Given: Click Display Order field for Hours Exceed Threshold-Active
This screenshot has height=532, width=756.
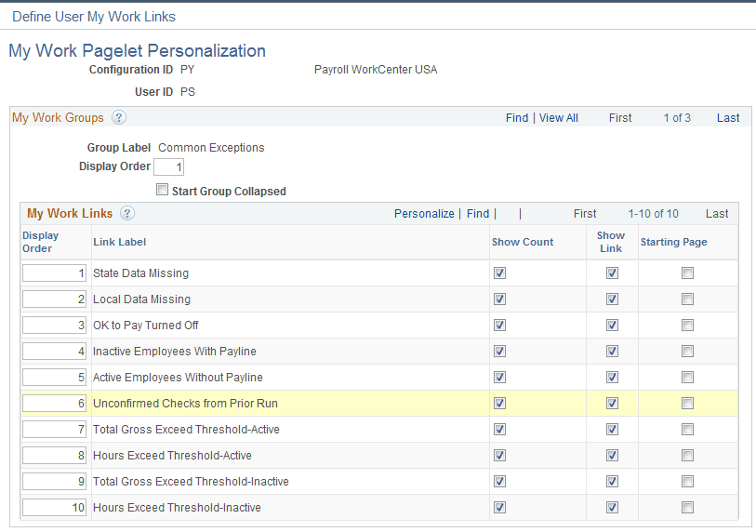Looking at the screenshot, I should click(x=54, y=456).
